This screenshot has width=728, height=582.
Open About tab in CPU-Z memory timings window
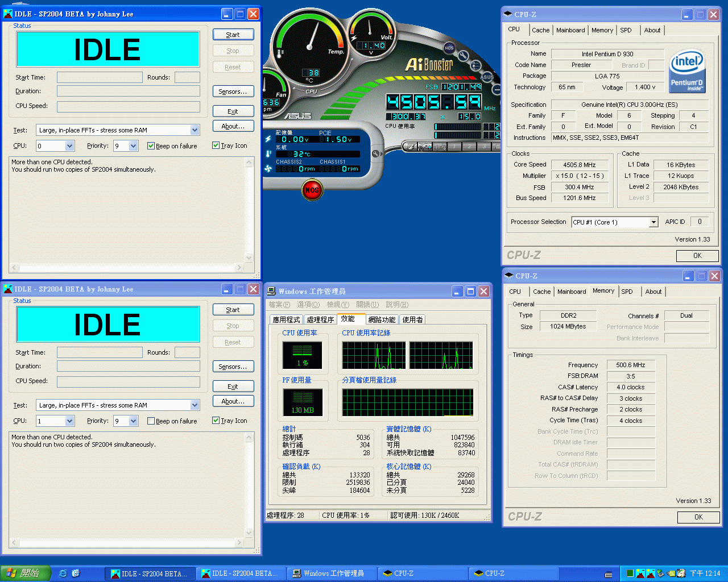[653, 292]
